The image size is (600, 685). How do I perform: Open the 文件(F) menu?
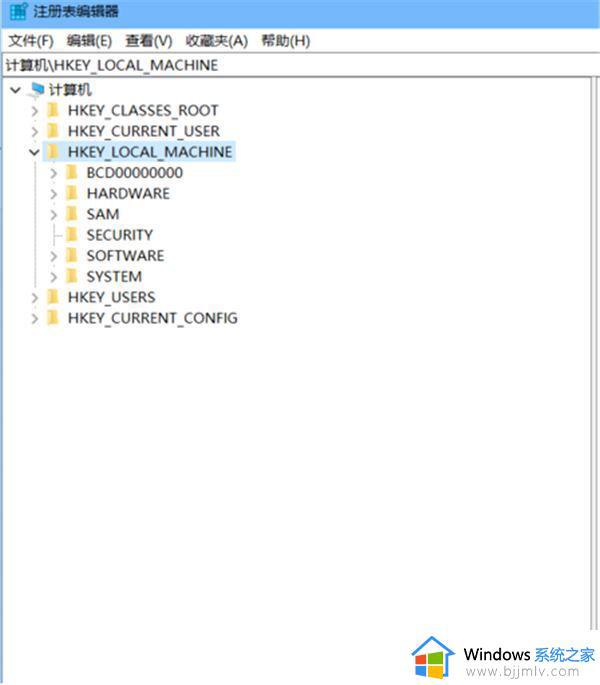tap(31, 41)
